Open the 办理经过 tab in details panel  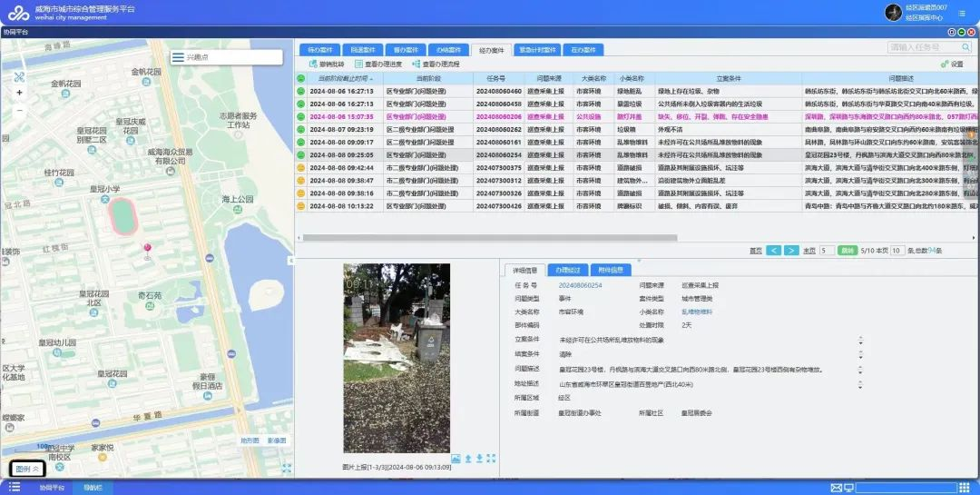coord(567,270)
